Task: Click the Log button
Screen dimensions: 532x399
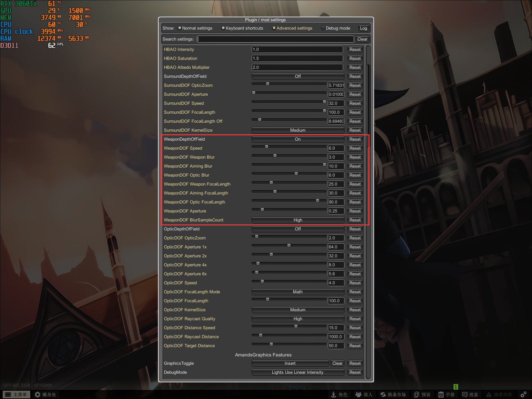Action: point(363,28)
